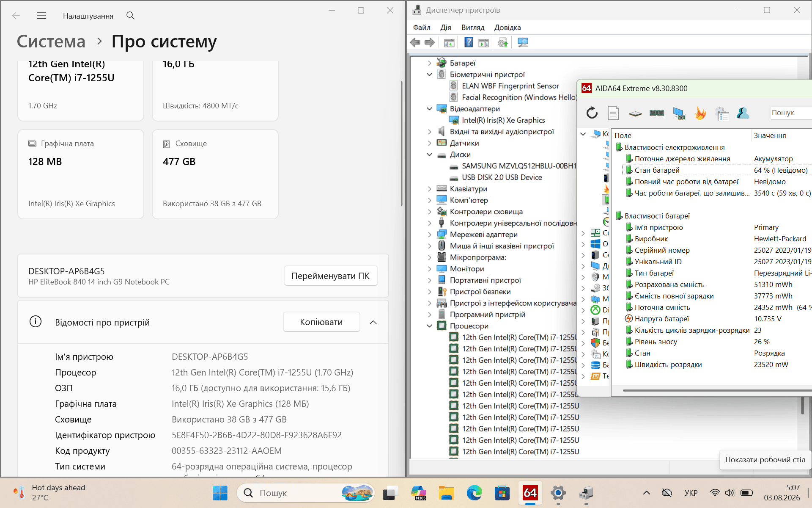The image size is (812, 508).
Task: Launch Microsoft 365 Copilot from taskbar
Action: pos(419,493)
